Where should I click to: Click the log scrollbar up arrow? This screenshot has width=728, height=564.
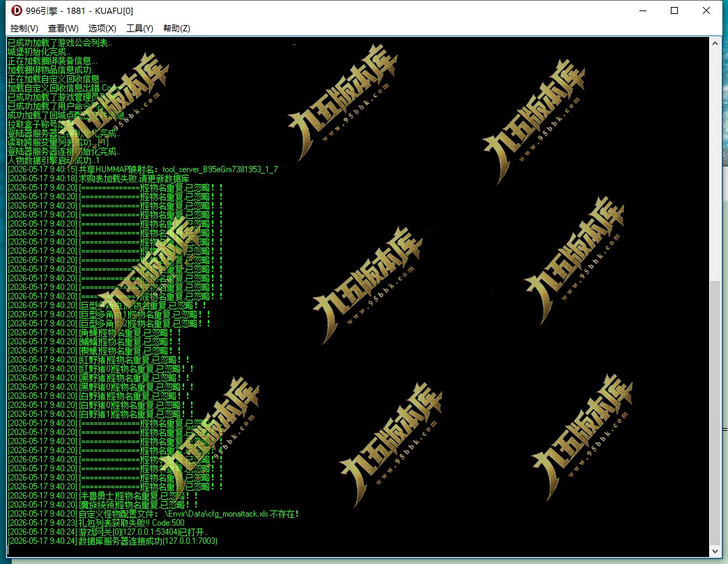click(x=715, y=43)
